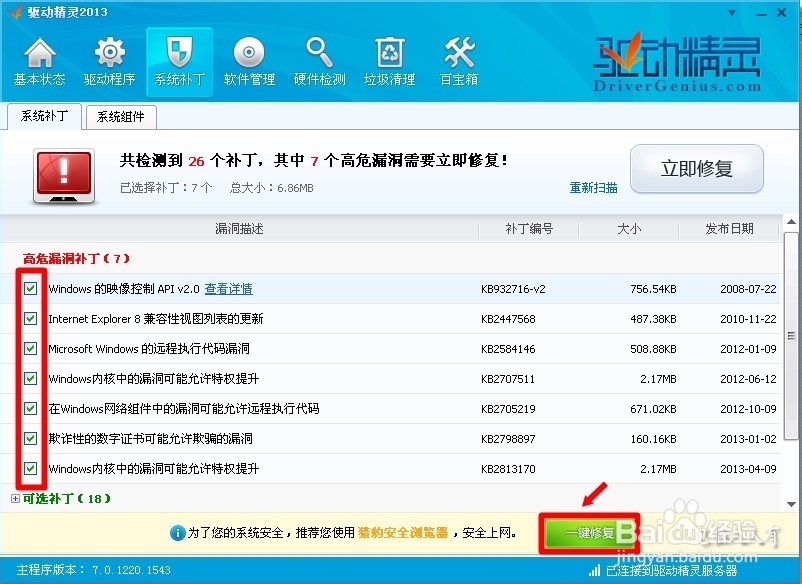Select the row 在Windows网络组件中的漏洞可能允许远程执行代码
Screen dimensions: 802x584
pos(390,409)
